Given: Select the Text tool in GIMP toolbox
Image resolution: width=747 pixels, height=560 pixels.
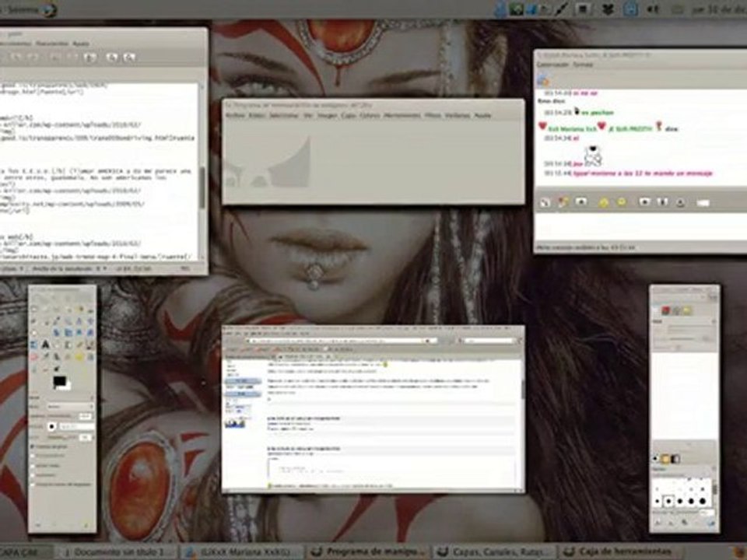Looking at the screenshot, I should click(x=45, y=345).
